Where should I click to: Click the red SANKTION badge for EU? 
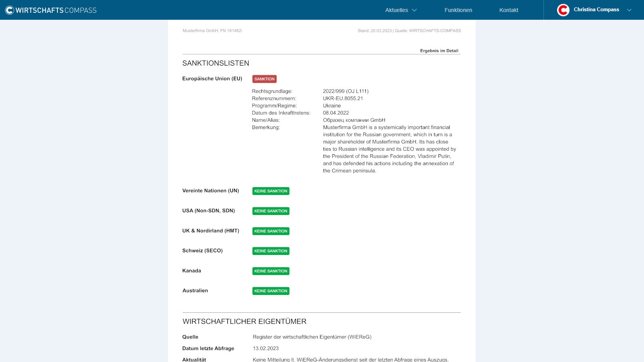pos(265,79)
